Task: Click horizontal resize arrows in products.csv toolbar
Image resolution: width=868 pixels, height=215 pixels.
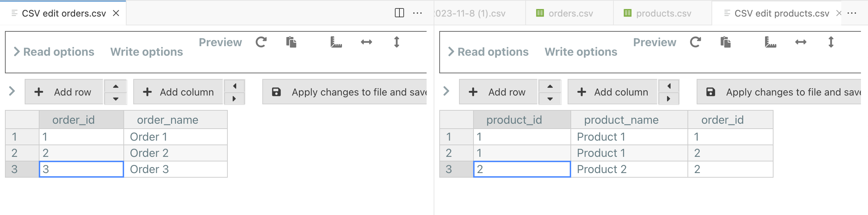Action: (x=801, y=42)
